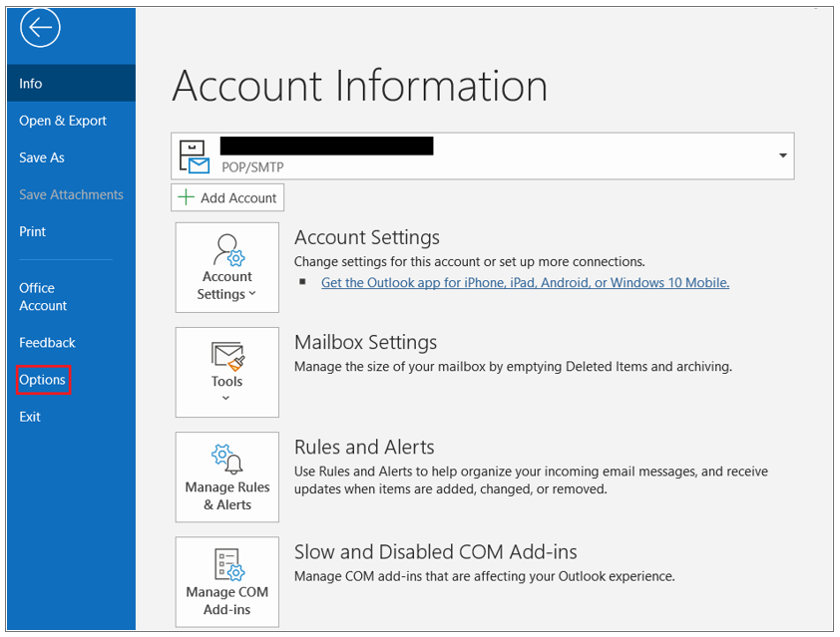
Task: Click the green plus icon beside Add Account
Action: pos(186,197)
